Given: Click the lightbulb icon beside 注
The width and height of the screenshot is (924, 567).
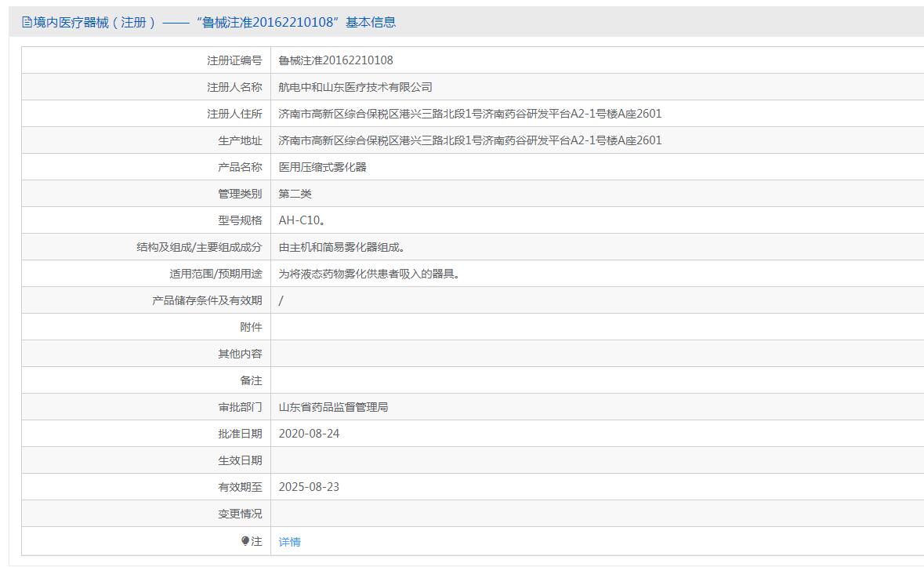Looking at the screenshot, I should coord(245,541).
